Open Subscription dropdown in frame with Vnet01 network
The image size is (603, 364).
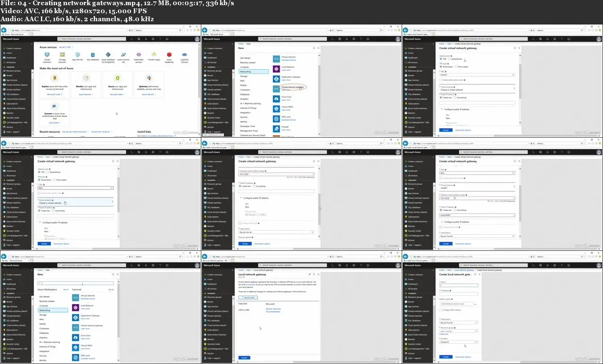point(477,235)
